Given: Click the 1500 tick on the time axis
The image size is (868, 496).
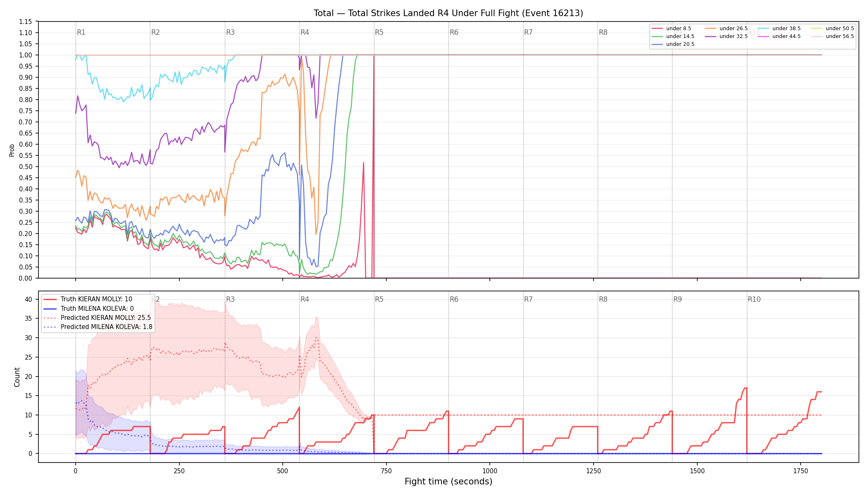Looking at the screenshot, I should (x=697, y=471).
